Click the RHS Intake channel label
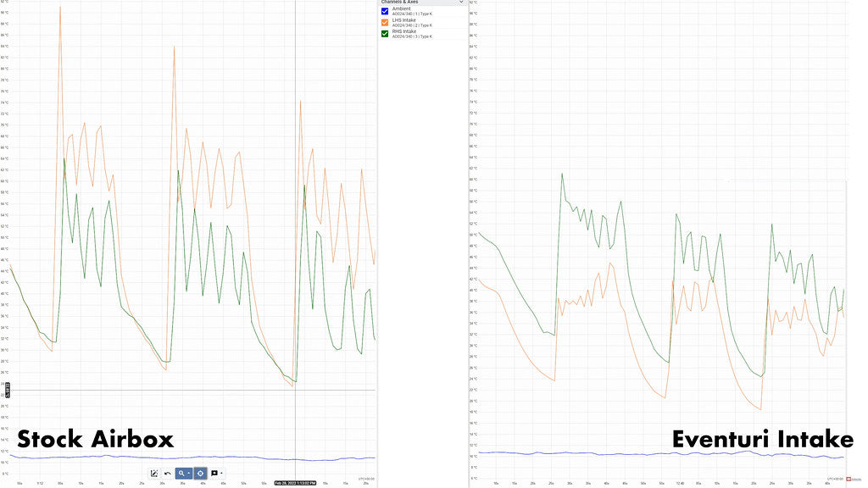Image resolution: width=868 pixels, height=488 pixels. (405, 31)
